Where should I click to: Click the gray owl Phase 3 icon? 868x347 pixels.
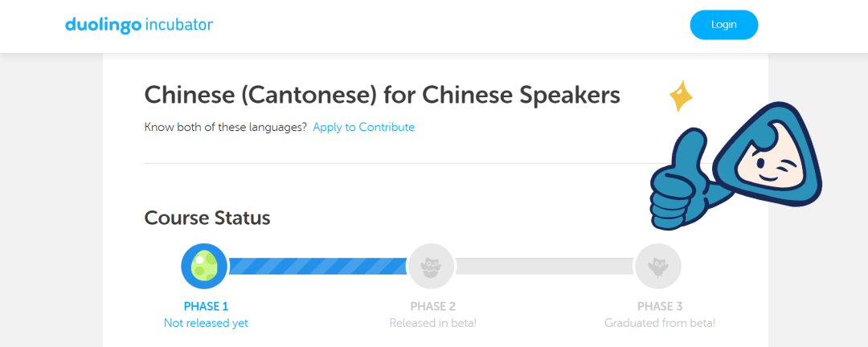[x=658, y=266]
